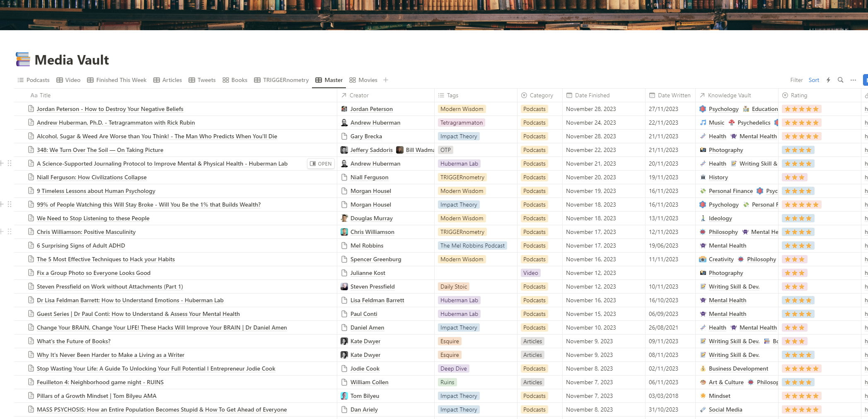Image resolution: width=868 pixels, height=419 pixels.
Task: Click plus icon left of Chris Williamson row
Action: 2,232
